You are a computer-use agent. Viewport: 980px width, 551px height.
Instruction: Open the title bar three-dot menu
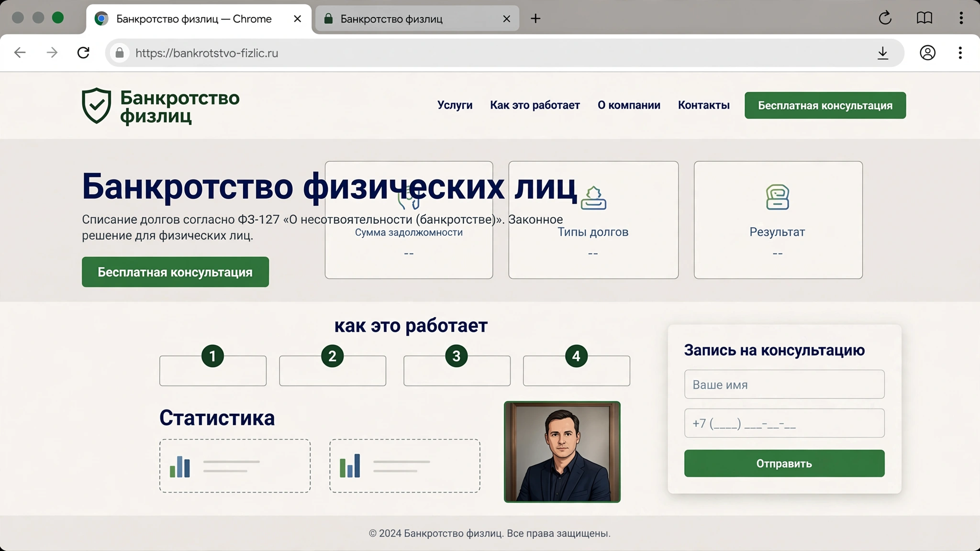pos(961,18)
